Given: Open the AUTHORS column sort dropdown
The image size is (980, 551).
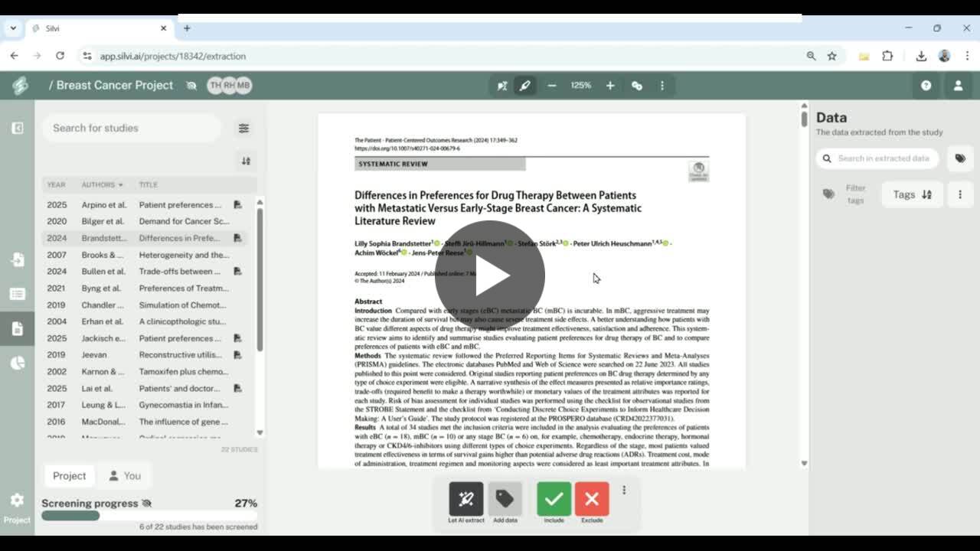Looking at the screenshot, I should [102, 184].
